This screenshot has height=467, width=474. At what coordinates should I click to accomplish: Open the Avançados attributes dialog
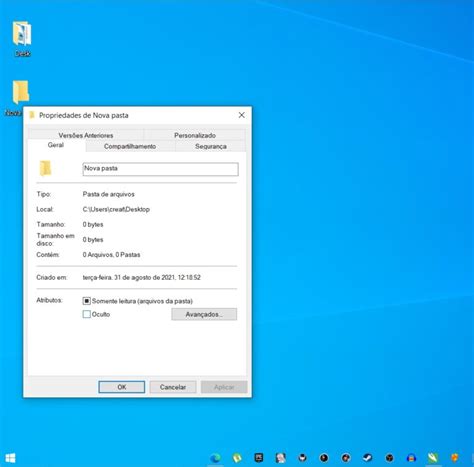tap(204, 314)
